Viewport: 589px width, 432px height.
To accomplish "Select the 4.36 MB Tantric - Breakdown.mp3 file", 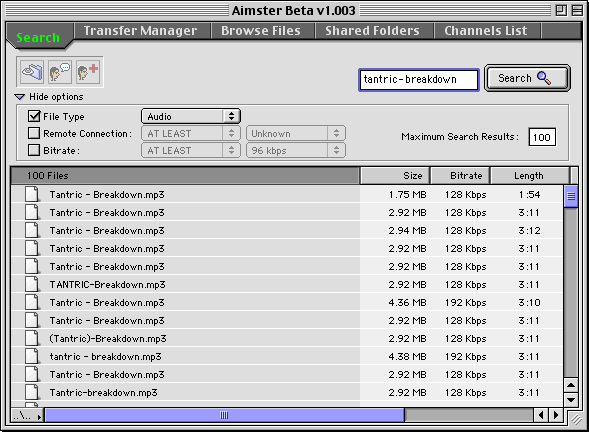I will [287, 303].
